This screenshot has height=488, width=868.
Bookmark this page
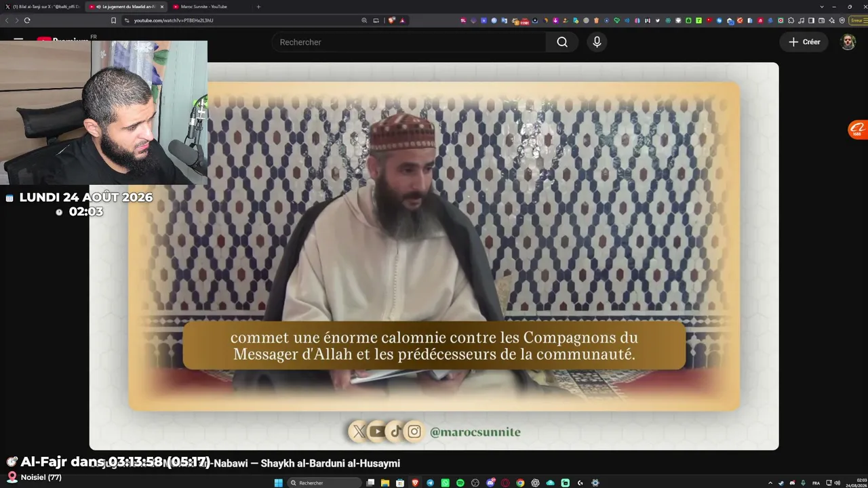113,20
